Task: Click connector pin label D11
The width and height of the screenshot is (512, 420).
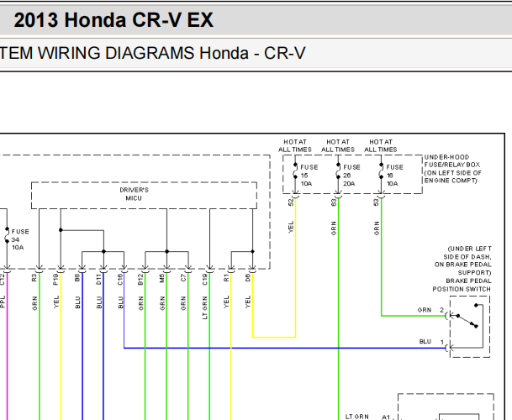Action: click(99, 280)
